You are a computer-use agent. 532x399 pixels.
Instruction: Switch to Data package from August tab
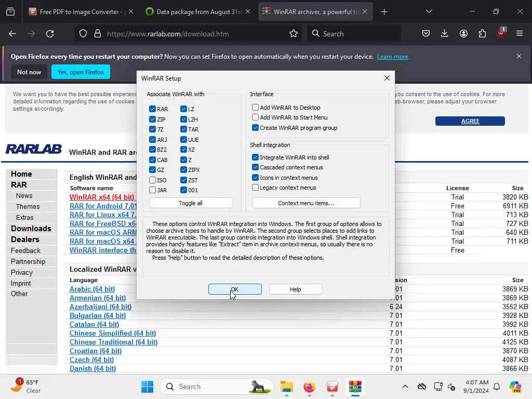pyautogui.click(x=198, y=12)
